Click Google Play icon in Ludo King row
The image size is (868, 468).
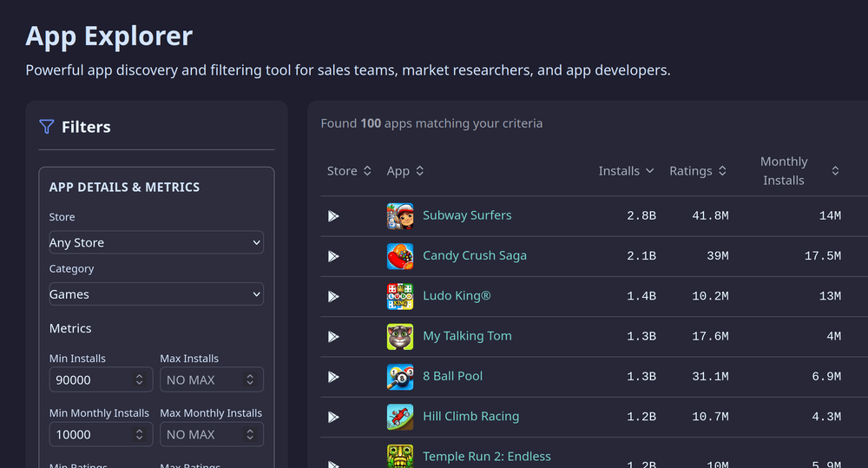tap(333, 296)
